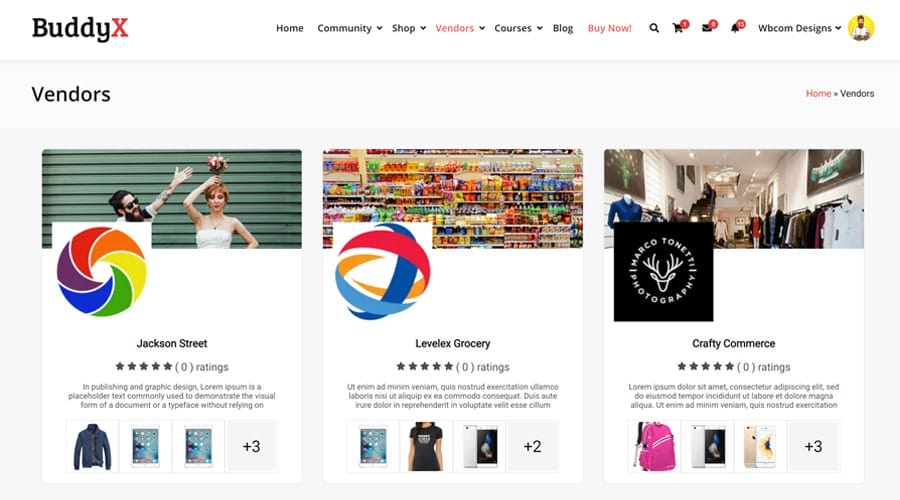Select the pink backpack product thumbnail
Screen dimensions: 900x500
tap(654, 446)
